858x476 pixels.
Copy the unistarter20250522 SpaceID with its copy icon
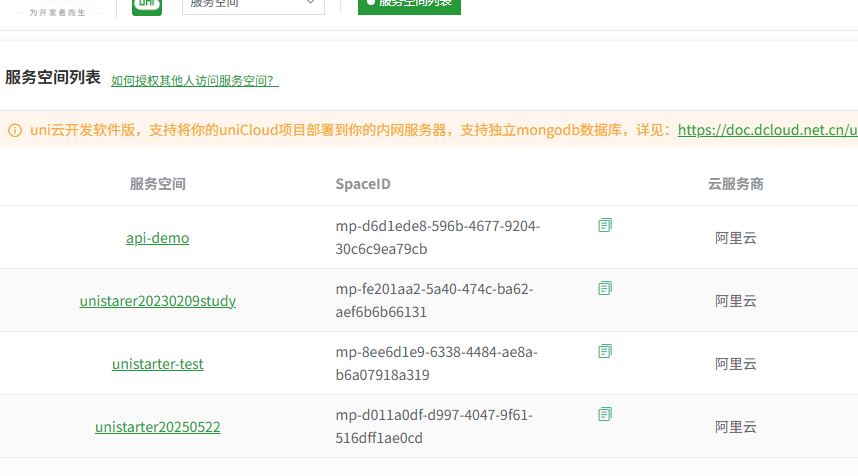[605, 414]
